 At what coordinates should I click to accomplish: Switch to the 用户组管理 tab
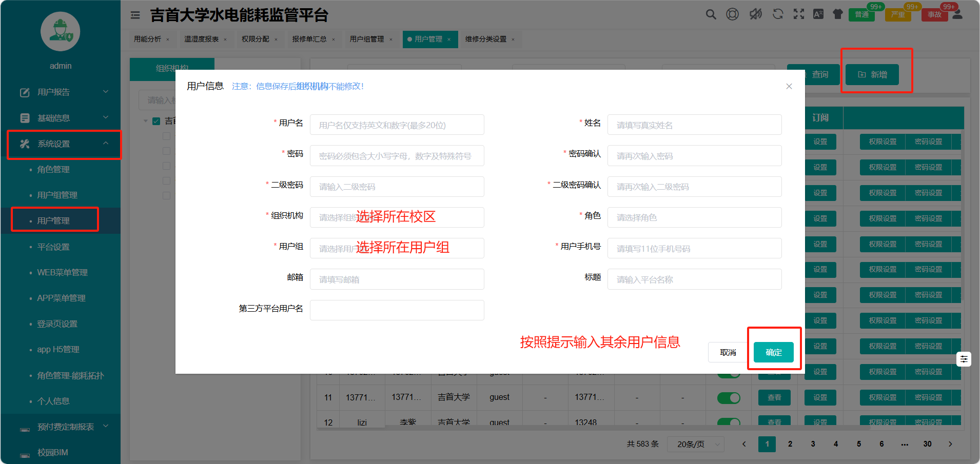tap(367, 39)
